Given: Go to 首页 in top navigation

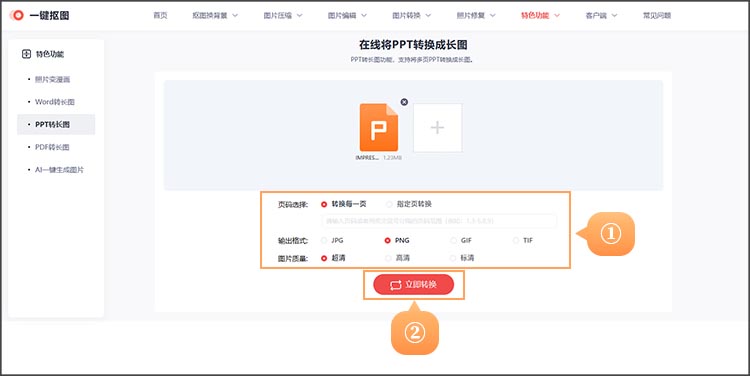Looking at the screenshot, I should 160,16.
